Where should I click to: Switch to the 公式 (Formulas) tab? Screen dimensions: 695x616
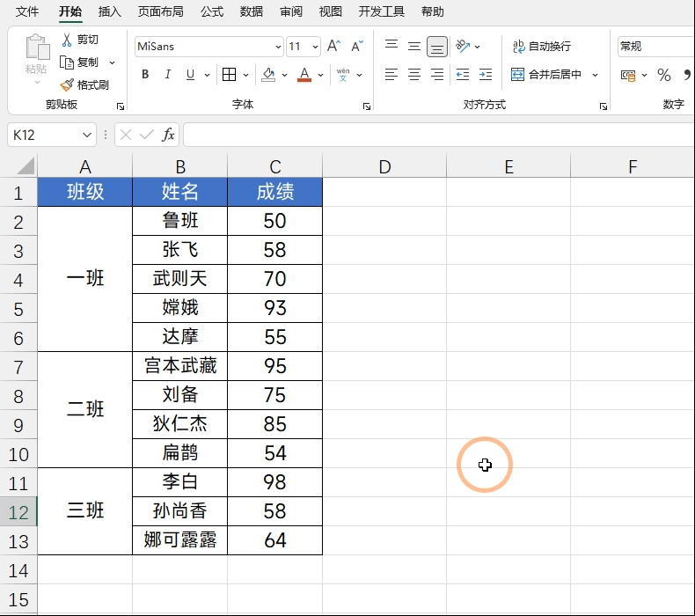pos(212,12)
